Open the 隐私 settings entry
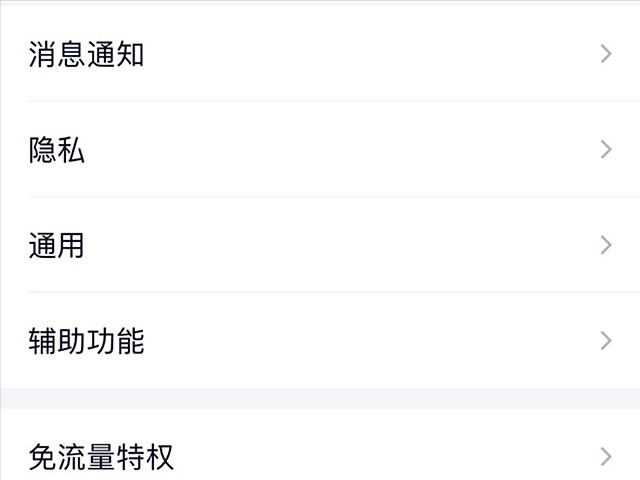The height and width of the screenshot is (480, 640). 320,149
